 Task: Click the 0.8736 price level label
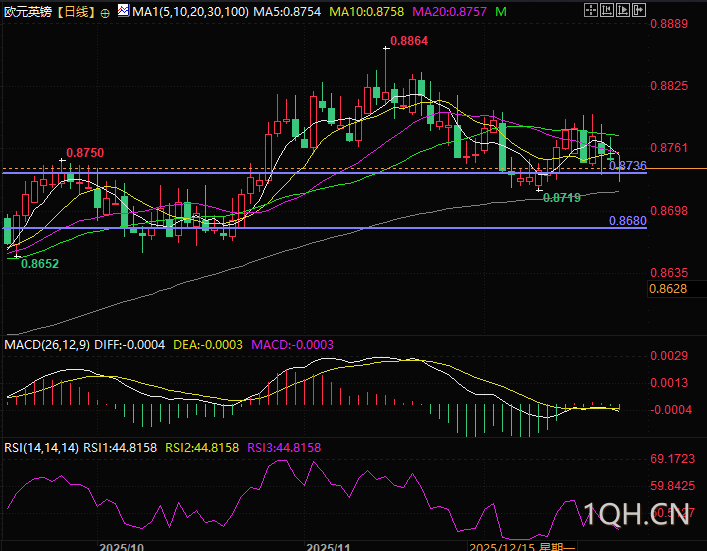click(x=627, y=165)
